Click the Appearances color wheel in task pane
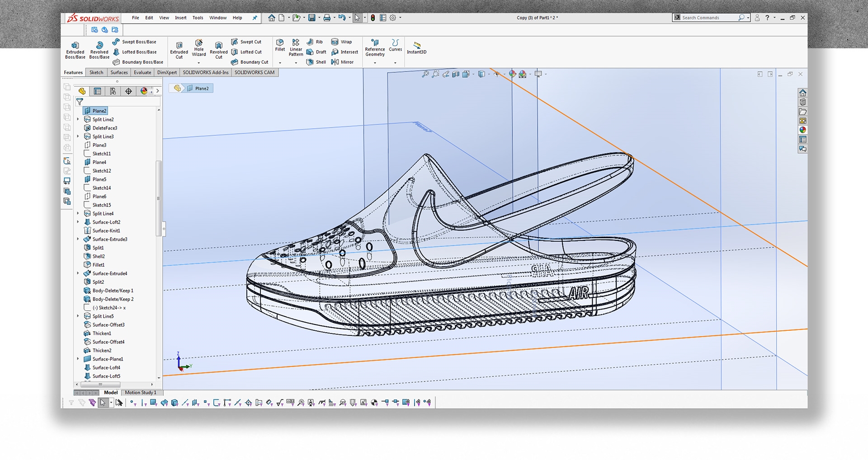The height and width of the screenshot is (460, 868). [x=802, y=130]
